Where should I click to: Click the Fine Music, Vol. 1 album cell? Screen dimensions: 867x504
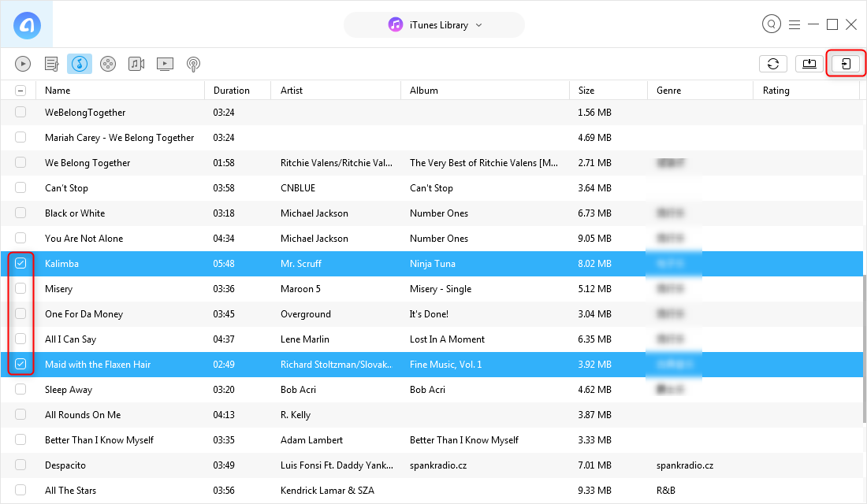click(x=445, y=364)
